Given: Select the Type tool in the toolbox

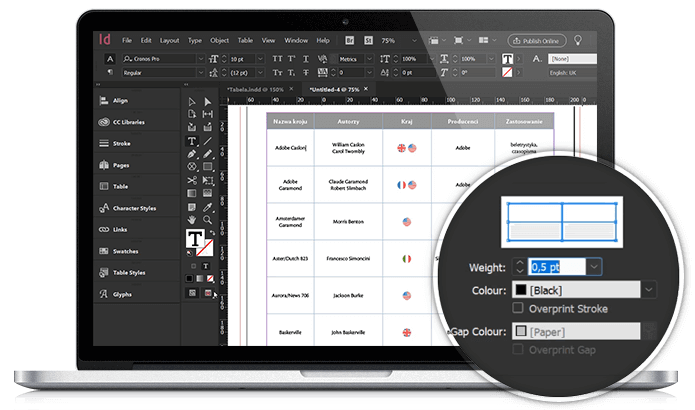Looking at the screenshot, I should coord(192,141).
